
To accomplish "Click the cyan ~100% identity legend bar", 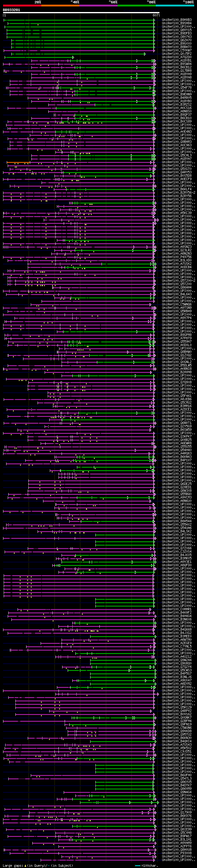I will pyautogui.click(x=175, y=6).
